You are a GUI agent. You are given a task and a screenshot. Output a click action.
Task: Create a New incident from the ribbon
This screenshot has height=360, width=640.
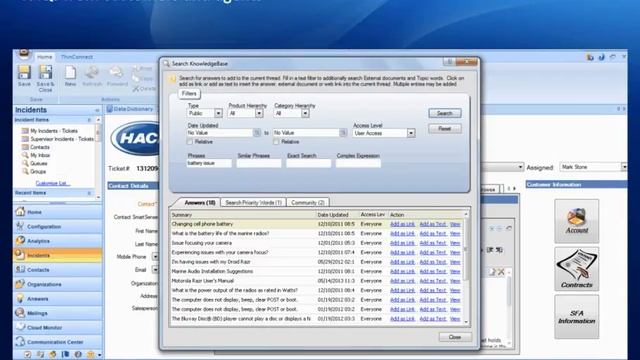click(70, 76)
